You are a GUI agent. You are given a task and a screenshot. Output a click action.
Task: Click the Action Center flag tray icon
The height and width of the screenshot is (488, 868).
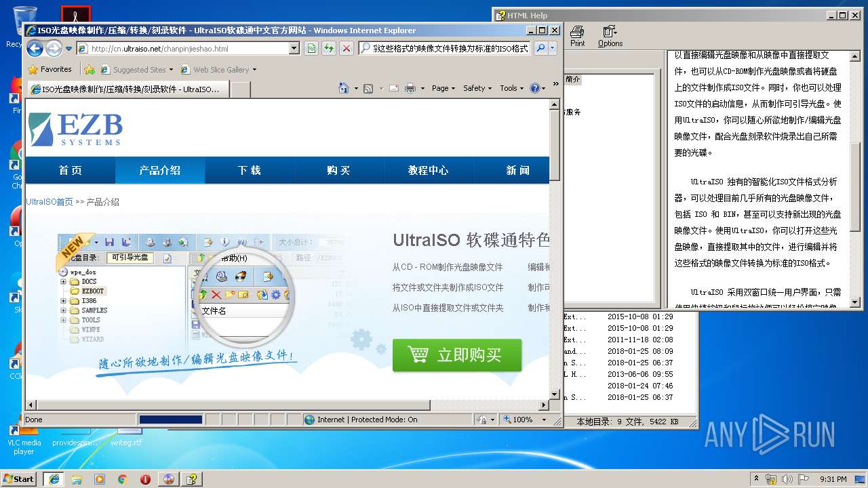(x=803, y=479)
